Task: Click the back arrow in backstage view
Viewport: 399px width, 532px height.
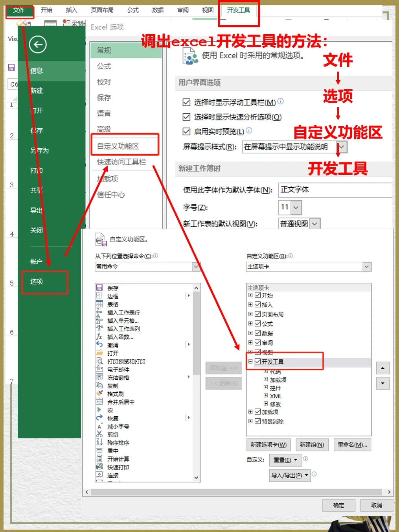Action: 38,44
